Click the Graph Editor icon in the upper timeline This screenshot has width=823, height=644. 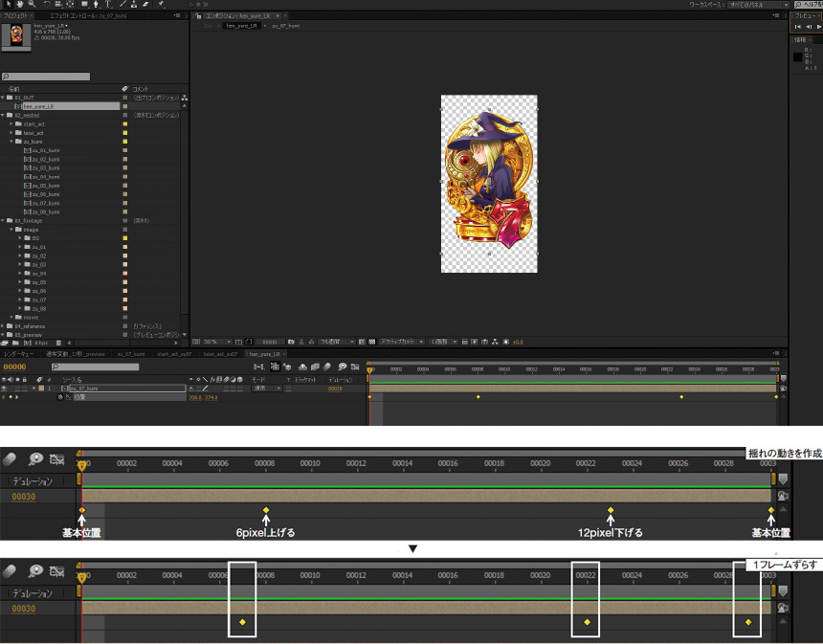click(x=355, y=366)
